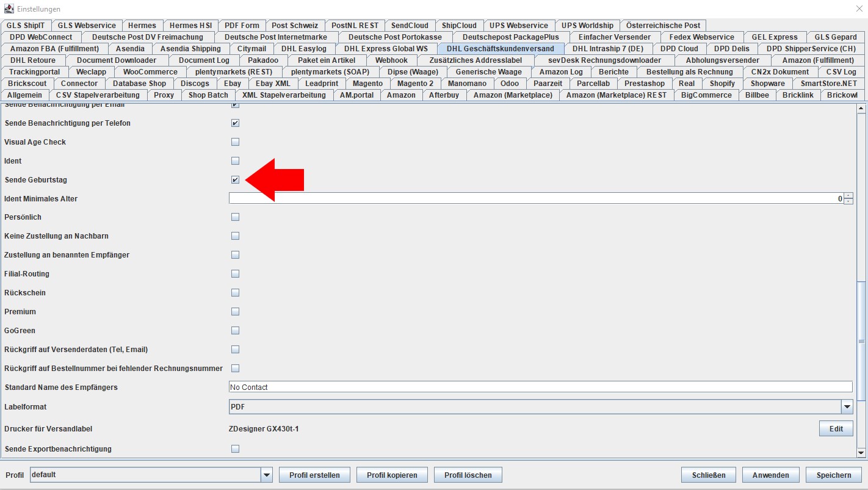Switch to the GLS ShipIT tab
The image size is (868, 490).
pyautogui.click(x=26, y=26)
